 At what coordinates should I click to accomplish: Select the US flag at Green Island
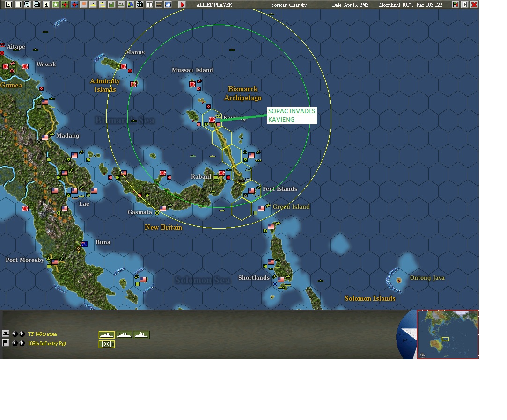click(x=261, y=209)
